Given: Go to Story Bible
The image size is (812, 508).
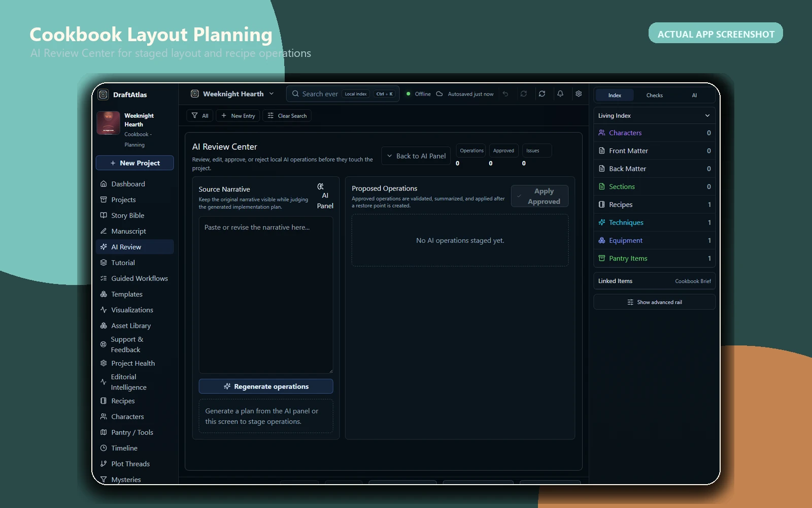Looking at the screenshot, I should 134,215.
